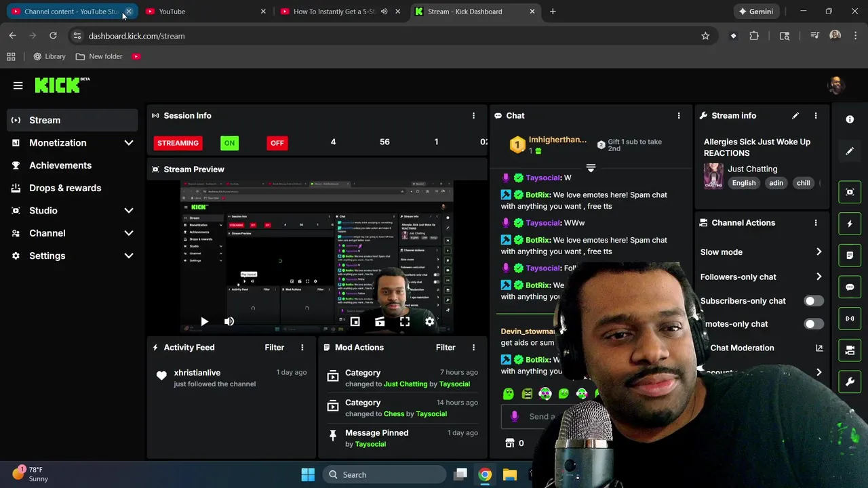Play the stream preview

click(204, 322)
